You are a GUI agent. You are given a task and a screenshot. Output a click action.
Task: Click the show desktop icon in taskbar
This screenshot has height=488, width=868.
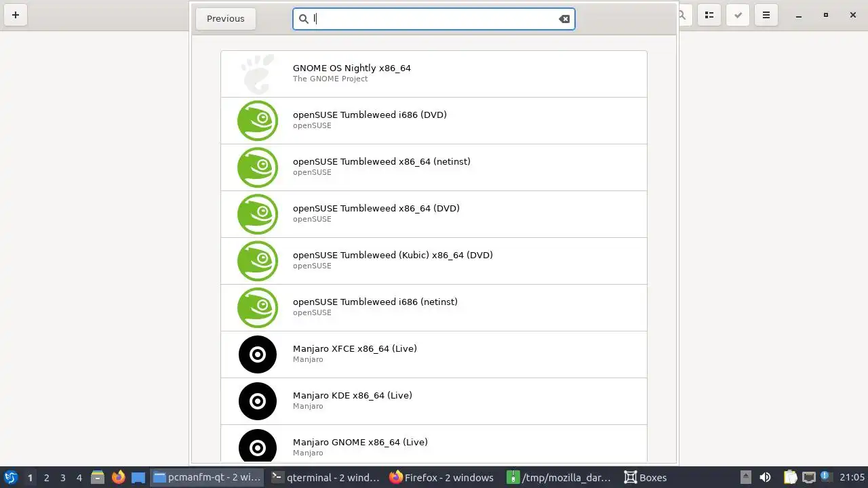[x=138, y=477]
